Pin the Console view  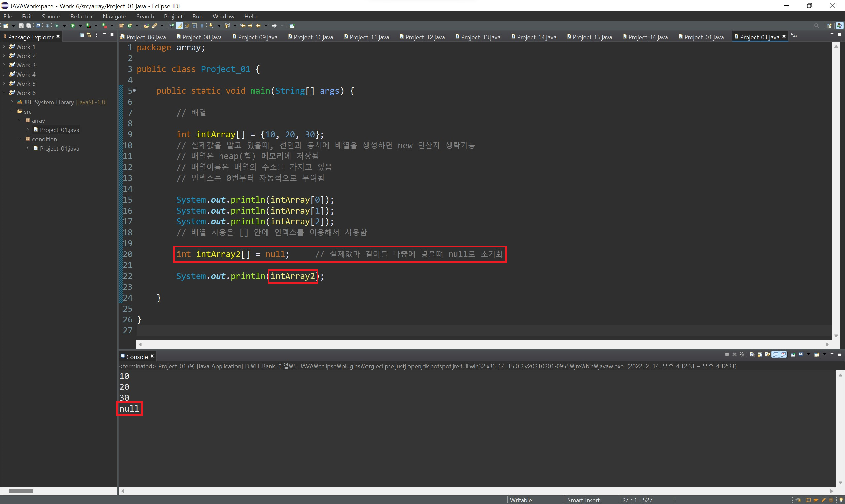click(x=793, y=354)
